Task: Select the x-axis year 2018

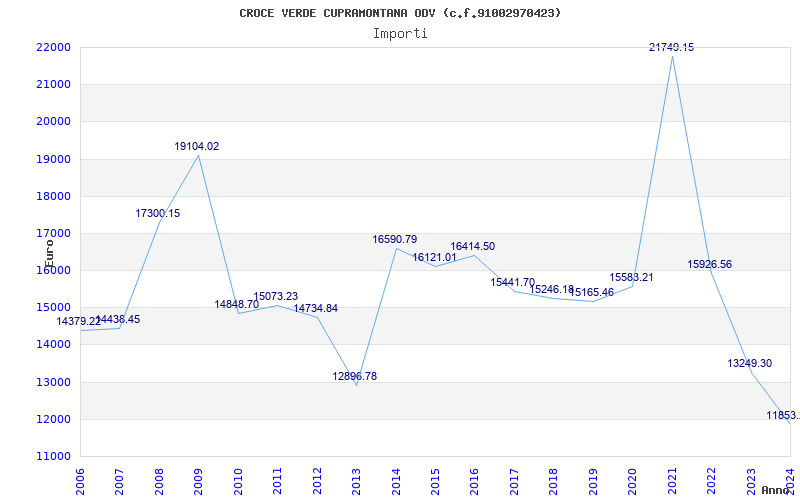Action: point(554,482)
